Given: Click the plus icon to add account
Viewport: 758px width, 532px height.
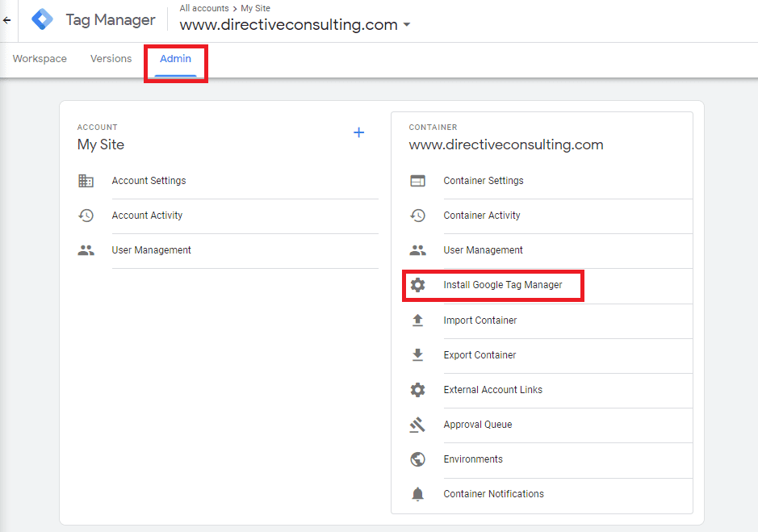Looking at the screenshot, I should pyautogui.click(x=358, y=132).
